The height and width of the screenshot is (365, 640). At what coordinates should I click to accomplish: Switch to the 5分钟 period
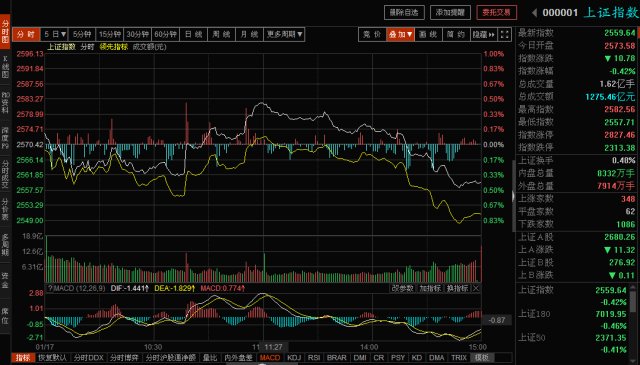[82, 34]
